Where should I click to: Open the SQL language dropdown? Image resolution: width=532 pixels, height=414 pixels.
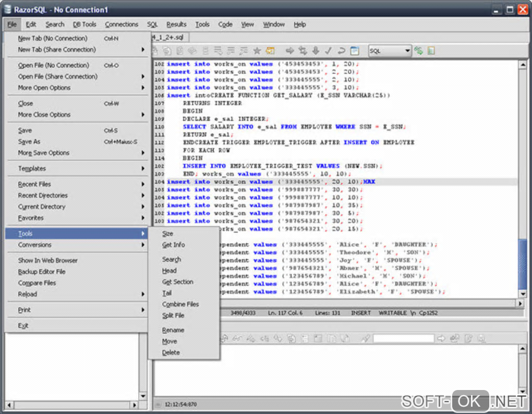[406, 51]
